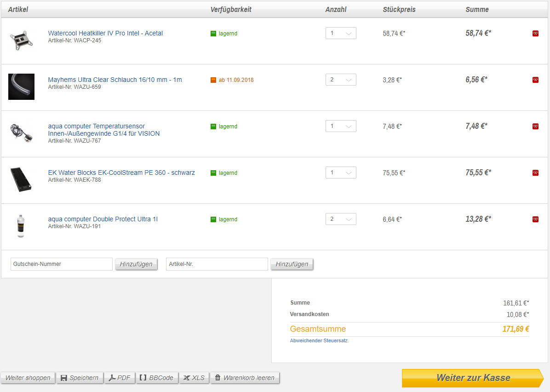Open quantity dropdown for Temperatursensor
The height and width of the screenshot is (392, 550).
pos(341,126)
